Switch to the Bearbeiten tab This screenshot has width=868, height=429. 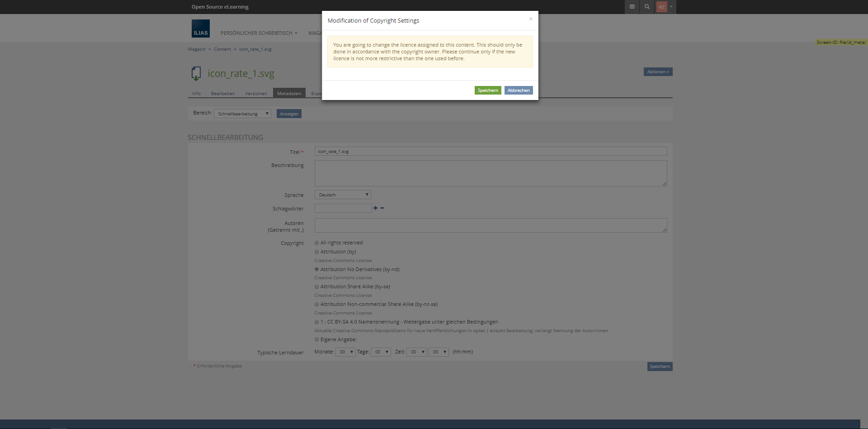click(223, 93)
